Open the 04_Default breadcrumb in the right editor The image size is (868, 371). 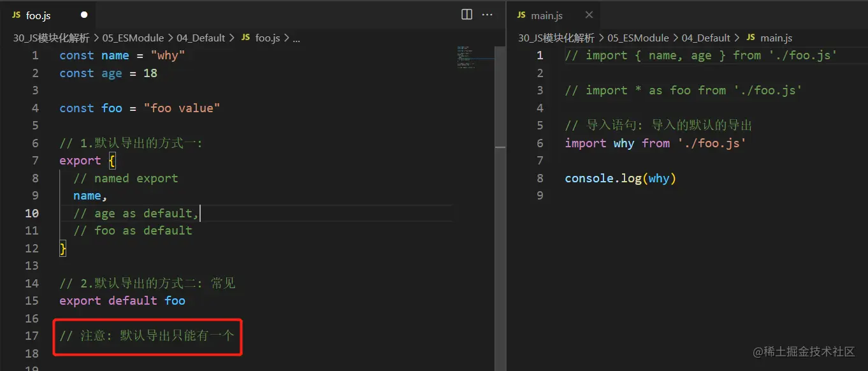point(706,38)
